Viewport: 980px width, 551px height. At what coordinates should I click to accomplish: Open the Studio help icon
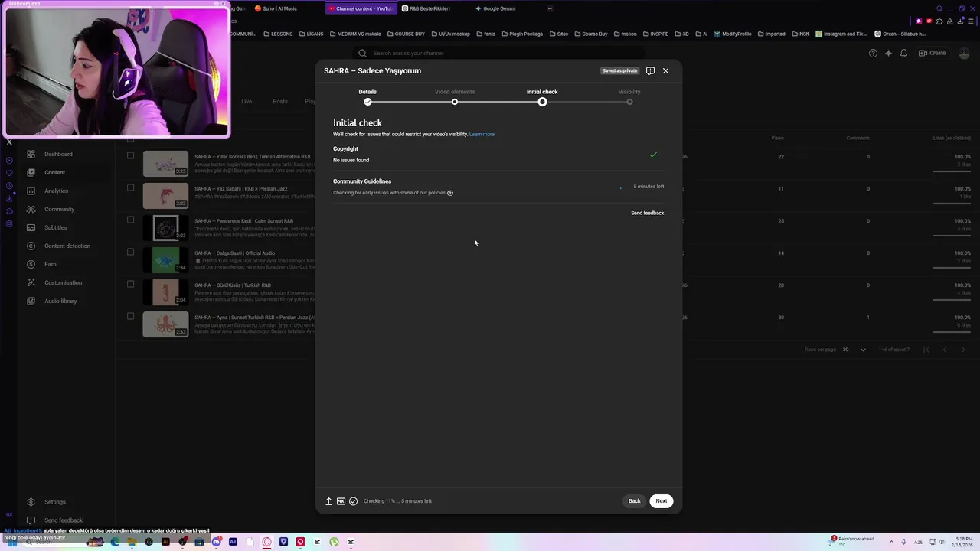point(873,53)
